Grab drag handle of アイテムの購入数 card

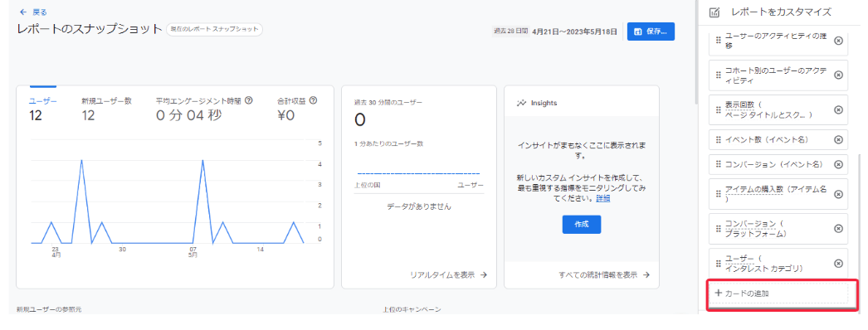718,194
